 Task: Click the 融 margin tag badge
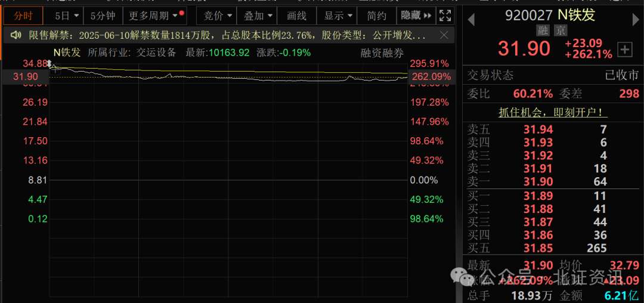pos(544,30)
